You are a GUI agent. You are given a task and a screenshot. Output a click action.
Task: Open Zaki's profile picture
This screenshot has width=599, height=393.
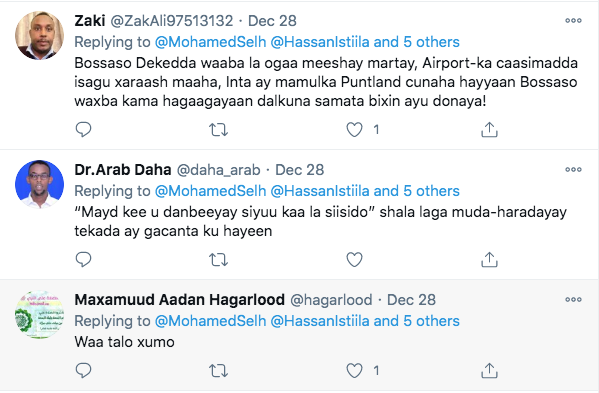coord(39,36)
